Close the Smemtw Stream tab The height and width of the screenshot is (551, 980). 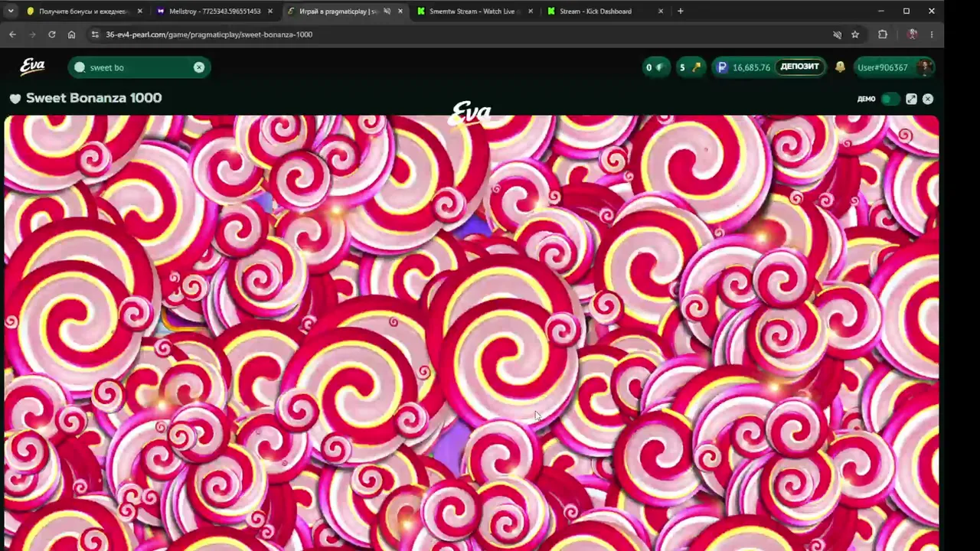[530, 11]
